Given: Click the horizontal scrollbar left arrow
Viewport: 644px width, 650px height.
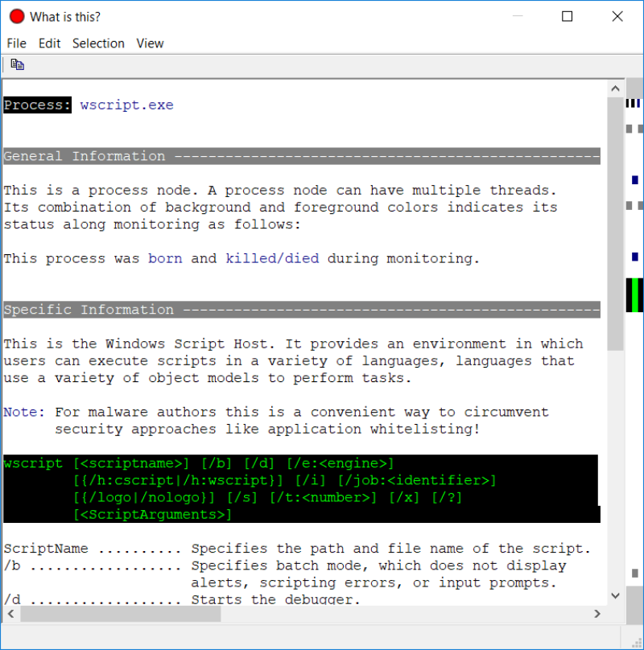Looking at the screenshot, I should [10, 614].
